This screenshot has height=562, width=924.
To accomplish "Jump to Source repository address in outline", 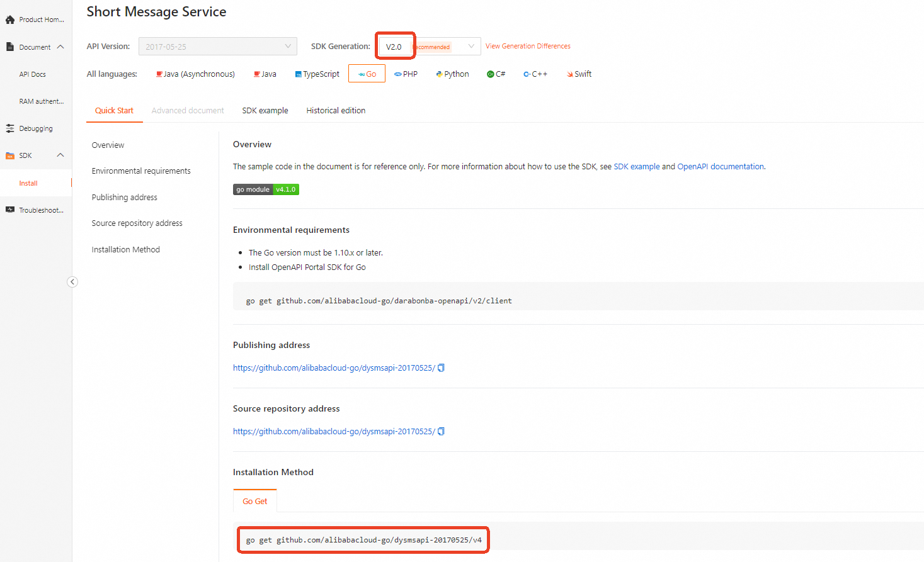I will [137, 223].
